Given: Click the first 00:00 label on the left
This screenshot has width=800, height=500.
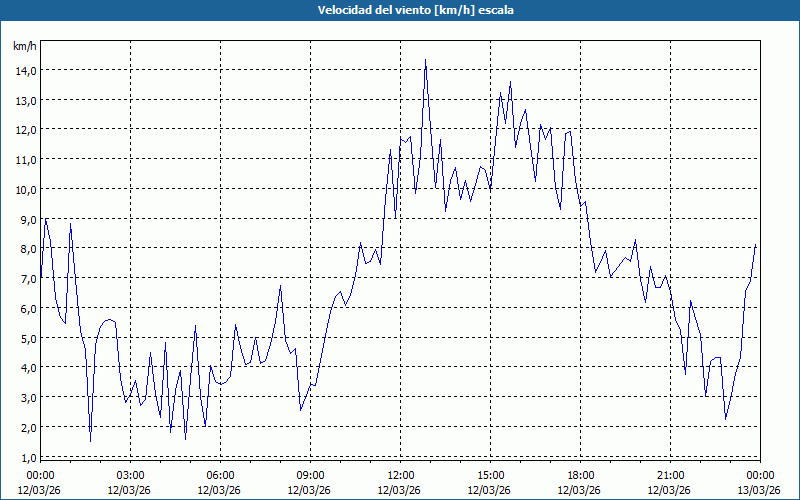Looking at the screenshot, I should [x=40, y=476].
